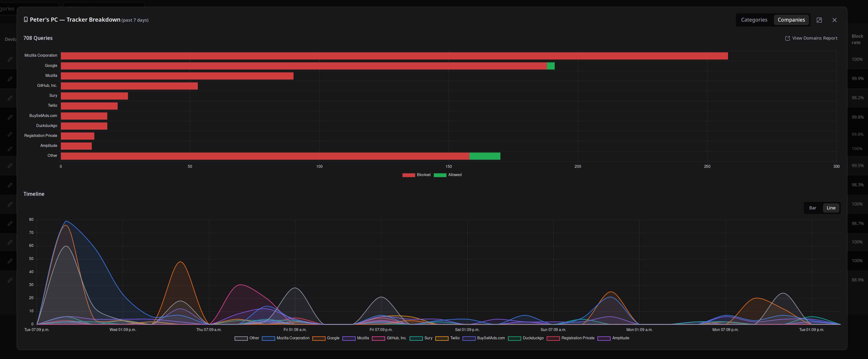Image resolution: width=868 pixels, height=359 pixels.
Task: Switch to the Categories tab
Action: (754, 20)
